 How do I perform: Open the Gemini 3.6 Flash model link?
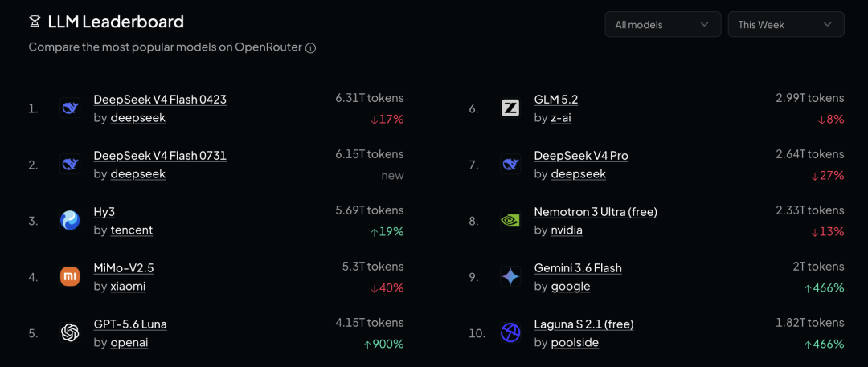[x=578, y=268]
